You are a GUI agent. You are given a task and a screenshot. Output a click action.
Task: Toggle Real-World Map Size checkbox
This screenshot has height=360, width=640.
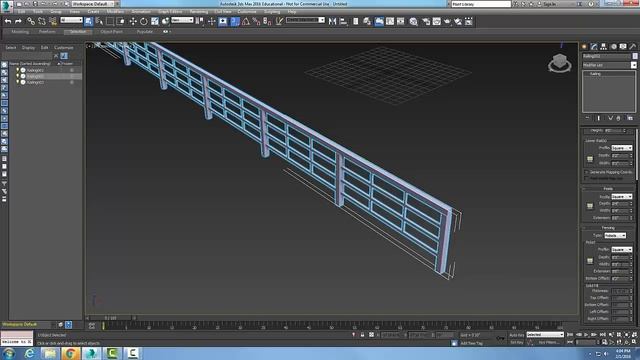point(587,178)
